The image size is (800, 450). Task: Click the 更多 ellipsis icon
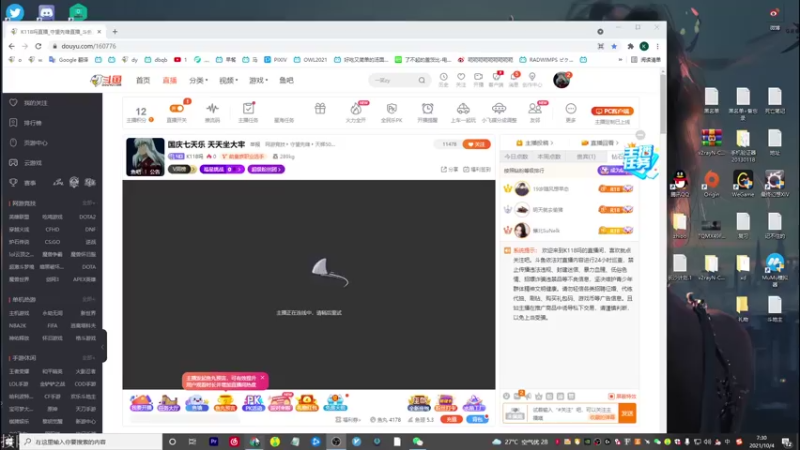pos(570,108)
